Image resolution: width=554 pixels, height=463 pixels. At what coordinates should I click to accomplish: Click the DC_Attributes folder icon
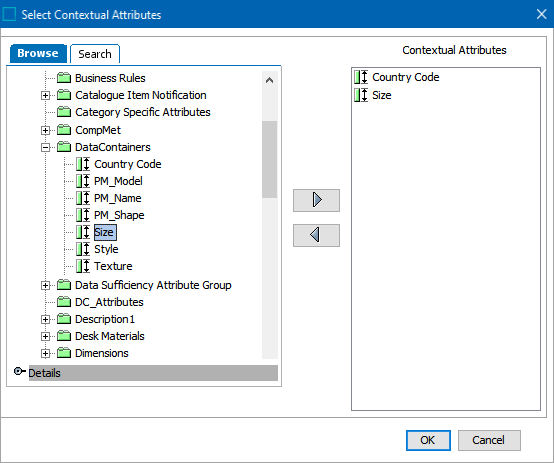[x=64, y=301]
